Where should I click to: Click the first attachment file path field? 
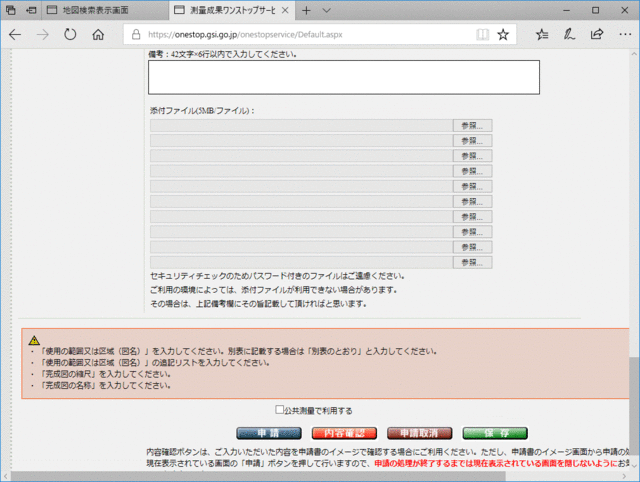[301, 126]
